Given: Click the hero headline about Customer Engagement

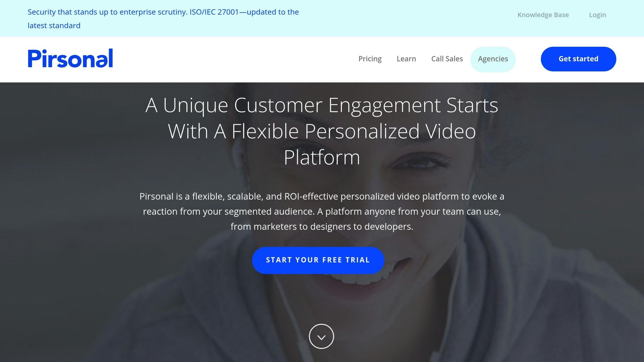Looking at the screenshot, I should [x=322, y=131].
